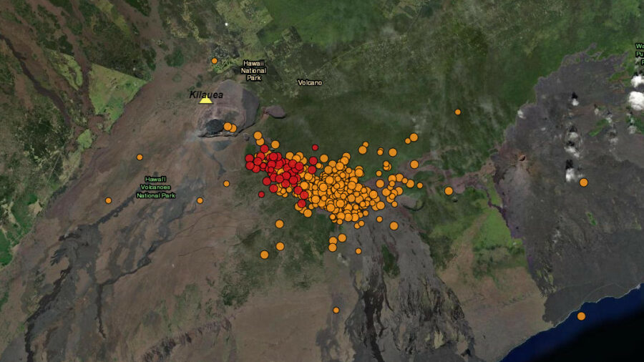Click the isolated orange dot east of Volcano label
The image size is (644, 362).
point(457,112)
